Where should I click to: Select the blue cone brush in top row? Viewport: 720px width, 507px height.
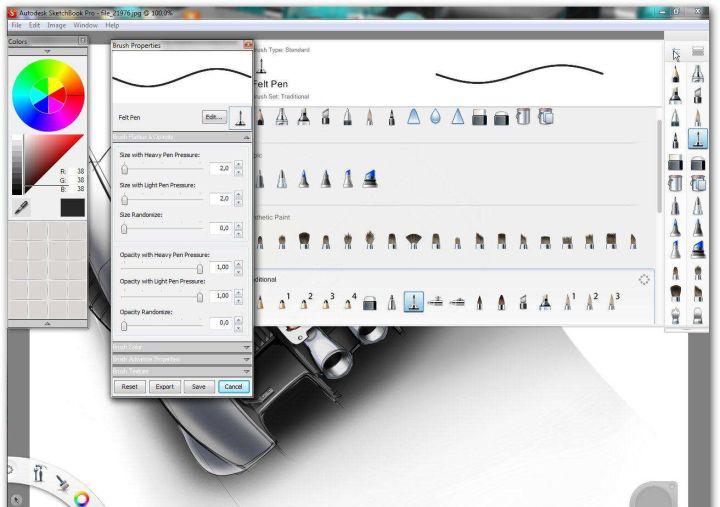(x=413, y=117)
